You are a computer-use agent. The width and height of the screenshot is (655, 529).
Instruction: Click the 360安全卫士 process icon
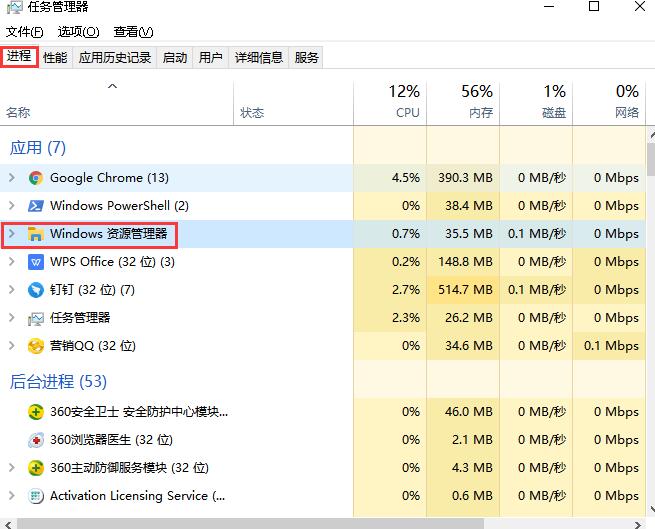coord(36,412)
